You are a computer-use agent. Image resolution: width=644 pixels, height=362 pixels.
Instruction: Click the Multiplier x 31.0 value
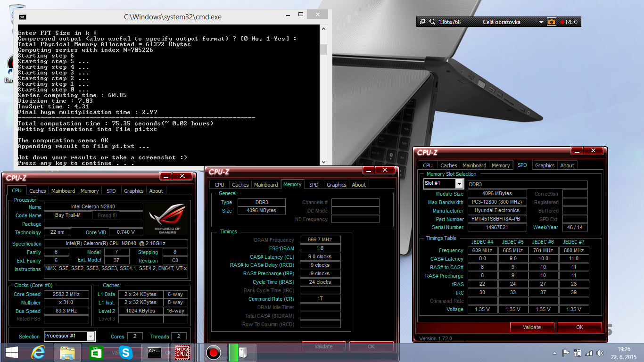pos(66,303)
